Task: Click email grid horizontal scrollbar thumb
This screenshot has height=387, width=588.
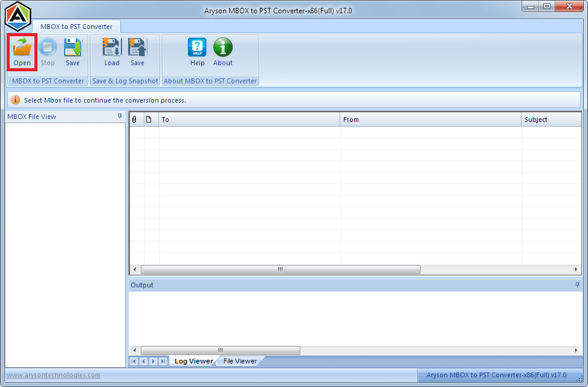Action: click(x=280, y=269)
